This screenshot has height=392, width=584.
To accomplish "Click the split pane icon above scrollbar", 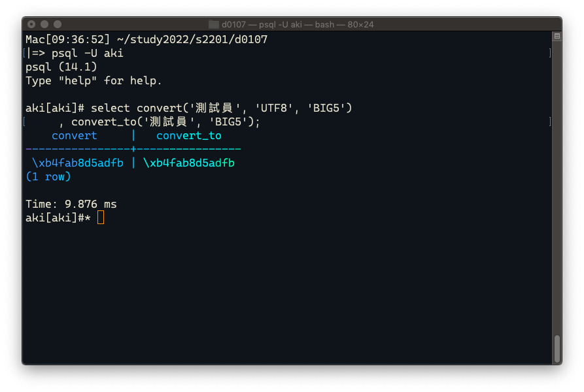I will pos(557,36).
